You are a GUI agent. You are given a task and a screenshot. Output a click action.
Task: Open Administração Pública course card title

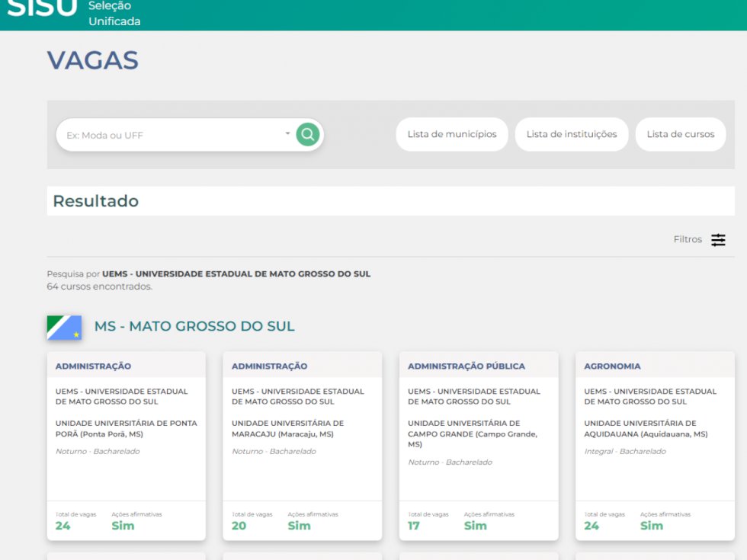(466, 366)
